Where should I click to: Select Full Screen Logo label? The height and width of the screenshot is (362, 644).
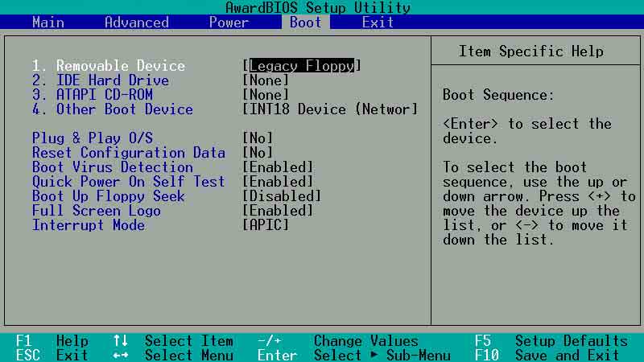(97, 211)
